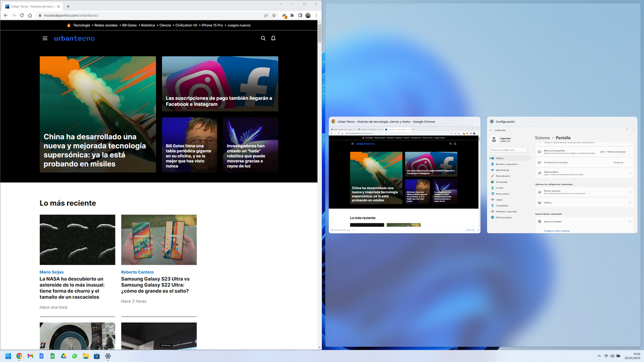The width and height of the screenshot is (644, 362).
Task: Select the Ciencia topic
Action: (x=165, y=25)
